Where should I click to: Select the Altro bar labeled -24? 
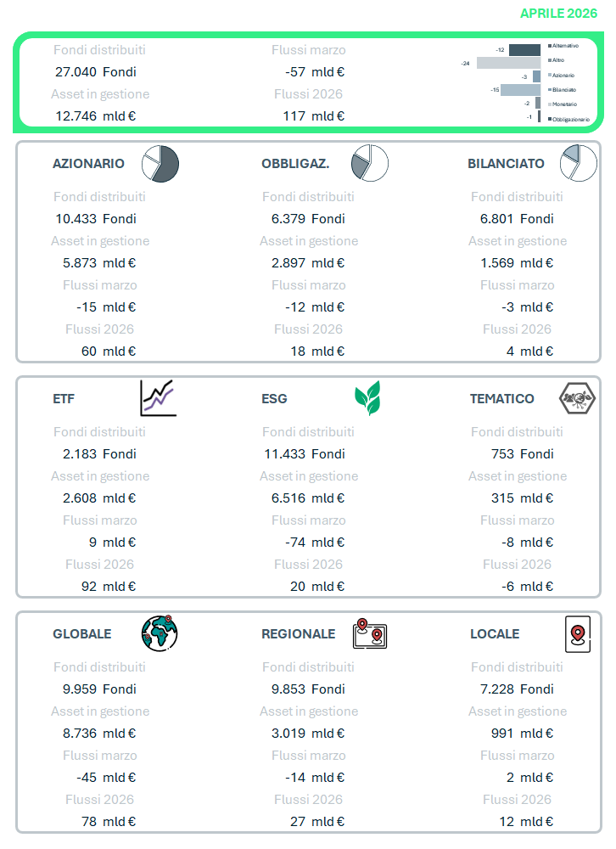pos(508,63)
